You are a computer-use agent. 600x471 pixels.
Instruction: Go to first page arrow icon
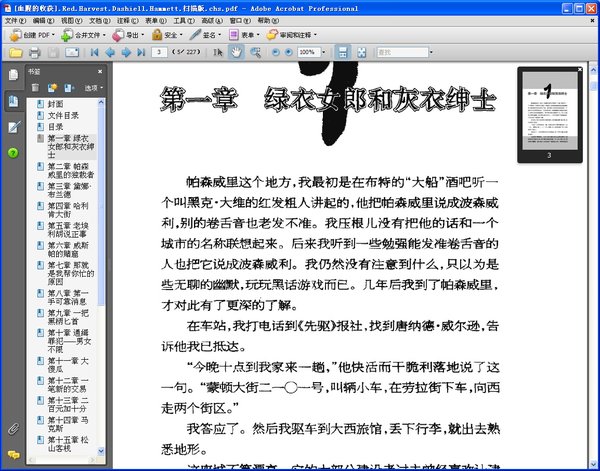coord(94,52)
